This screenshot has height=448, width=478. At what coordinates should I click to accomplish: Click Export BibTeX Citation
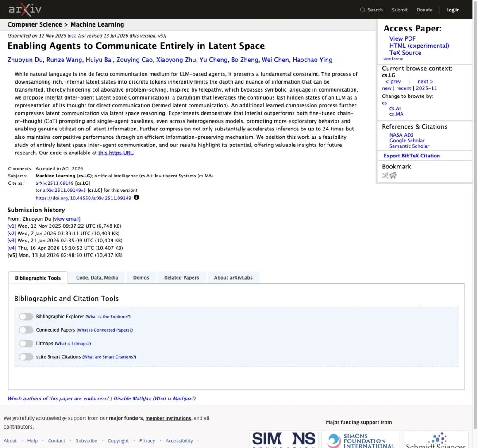[x=412, y=156]
